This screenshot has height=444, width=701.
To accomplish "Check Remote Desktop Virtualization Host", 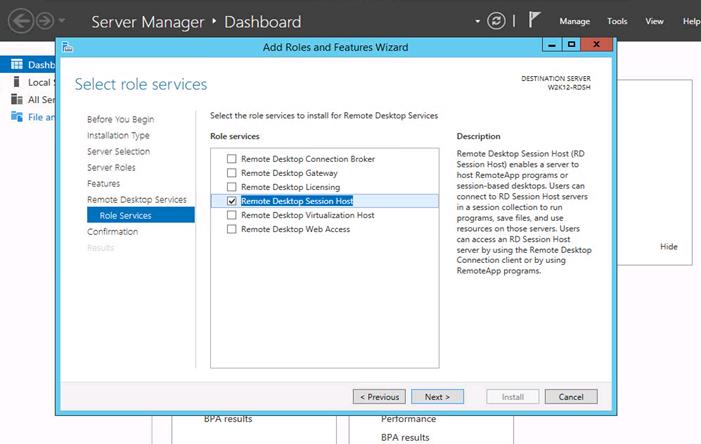I will pyautogui.click(x=232, y=215).
